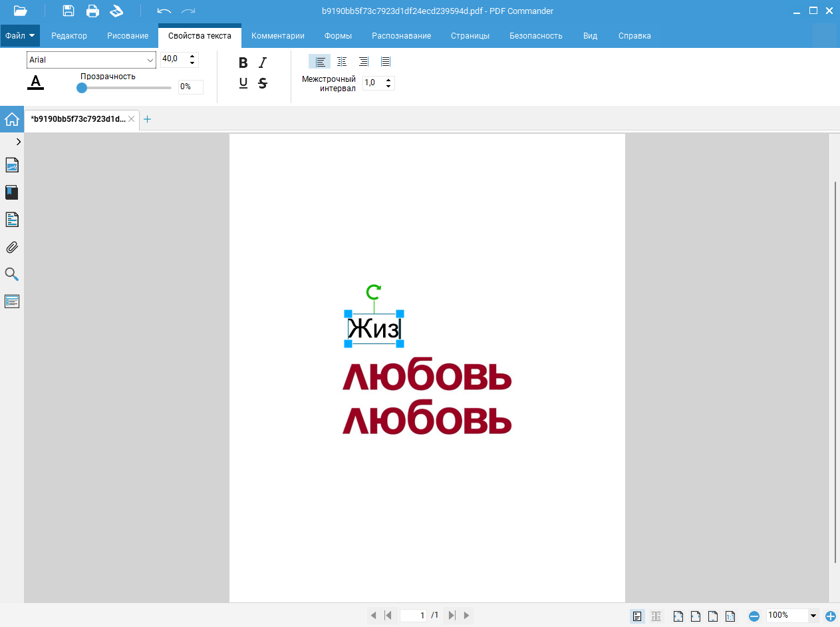Go to the Home start screen

point(12,119)
